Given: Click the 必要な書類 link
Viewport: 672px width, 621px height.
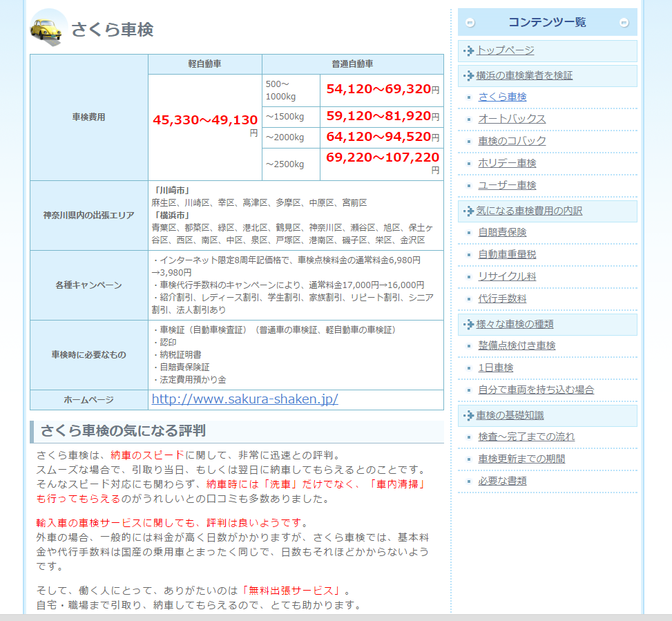Looking at the screenshot, I should coord(502,481).
